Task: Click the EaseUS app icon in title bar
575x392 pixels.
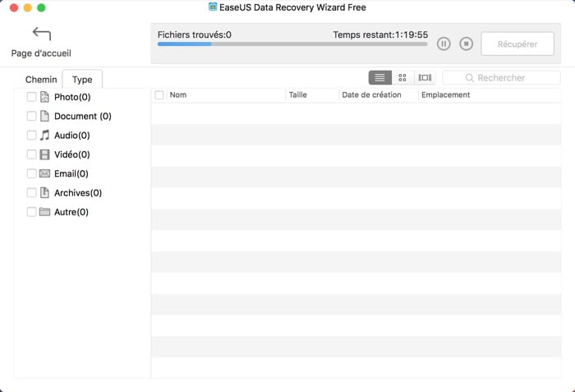Action: click(x=213, y=7)
